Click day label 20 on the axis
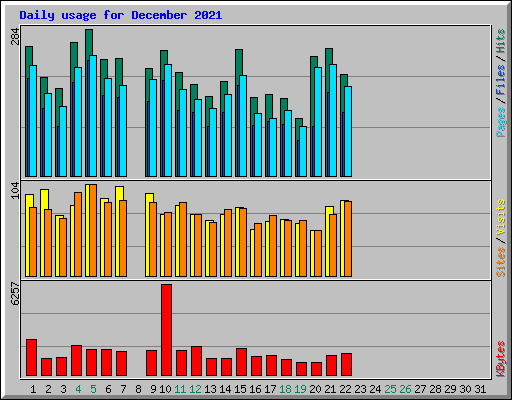 (315, 389)
